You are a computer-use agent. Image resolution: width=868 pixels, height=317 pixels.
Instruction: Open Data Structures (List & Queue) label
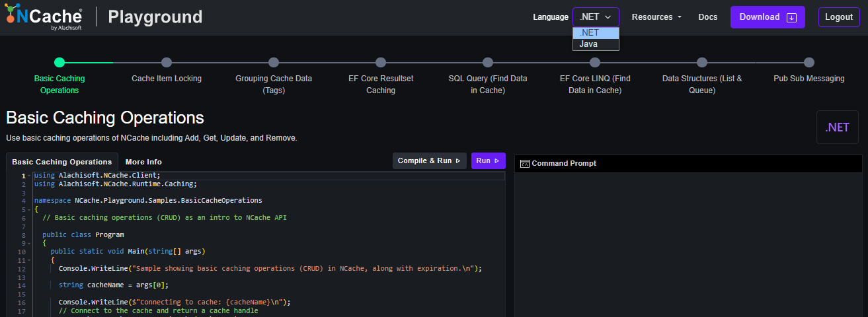702,85
